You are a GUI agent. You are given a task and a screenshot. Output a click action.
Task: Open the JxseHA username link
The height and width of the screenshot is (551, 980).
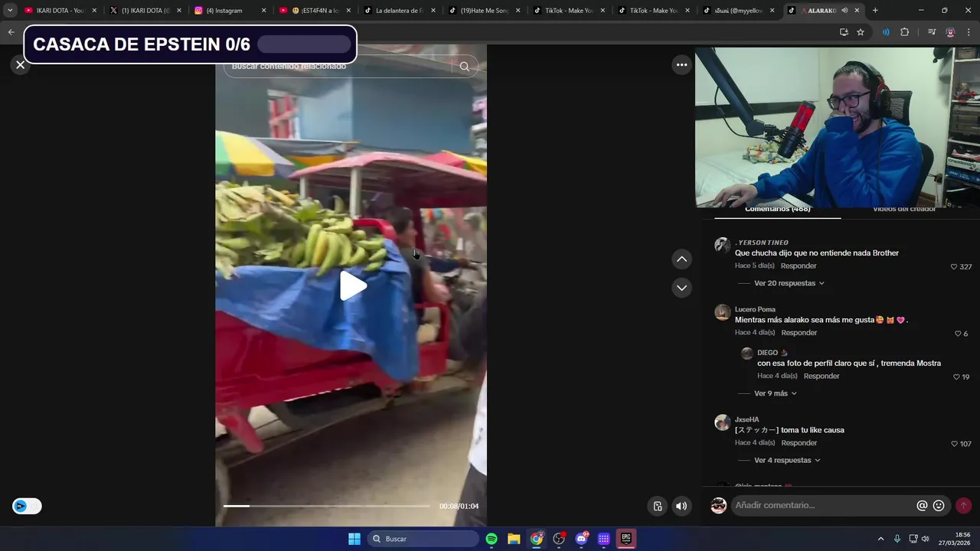point(747,419)
